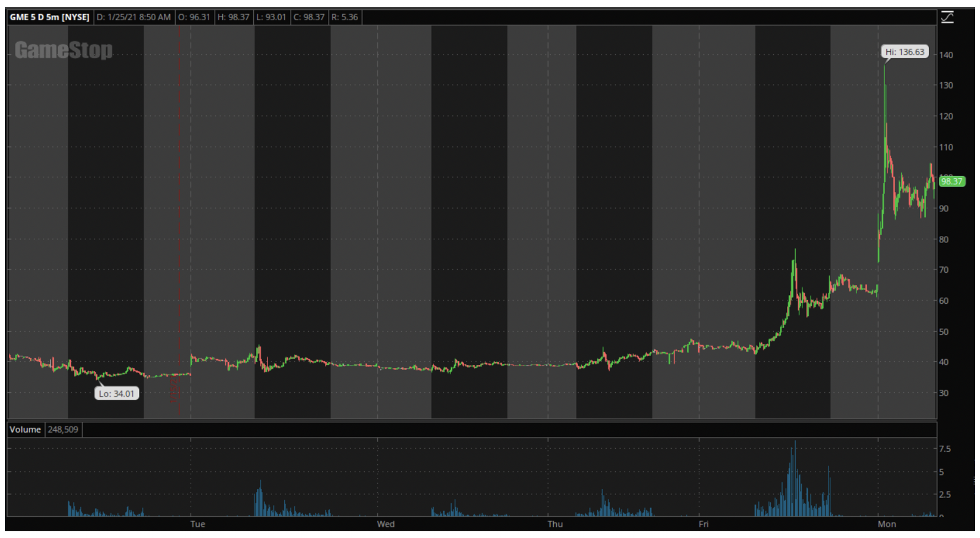Click the Tue label on time axis
This screenshot has width=980, height=538.
point(197,524)
